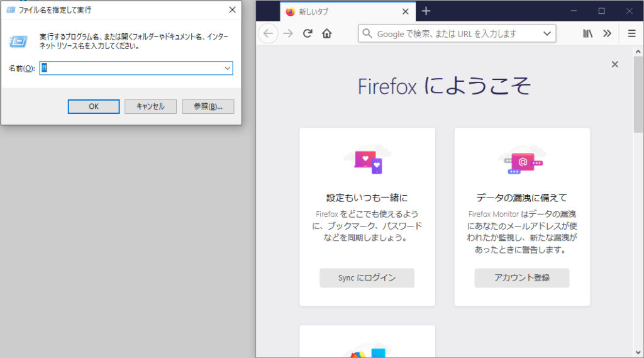644x358 pixels.
Task: Click 設定もいつも一緒に card title
Action: pos(367,198)
